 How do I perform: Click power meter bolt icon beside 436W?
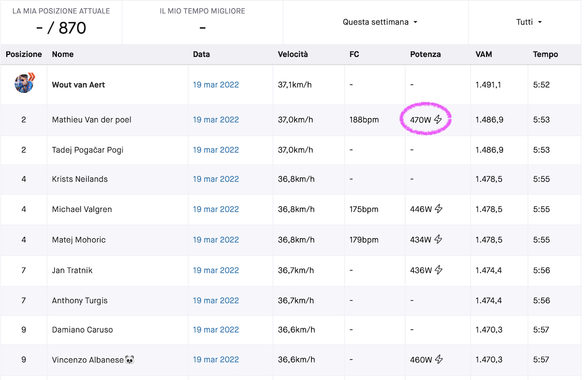click(438, 270)
